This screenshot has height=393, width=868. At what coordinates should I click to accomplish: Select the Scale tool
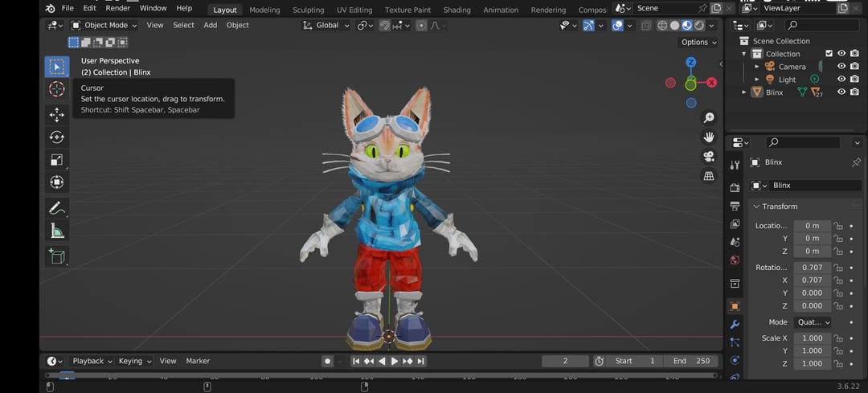[x=56, y=160]
